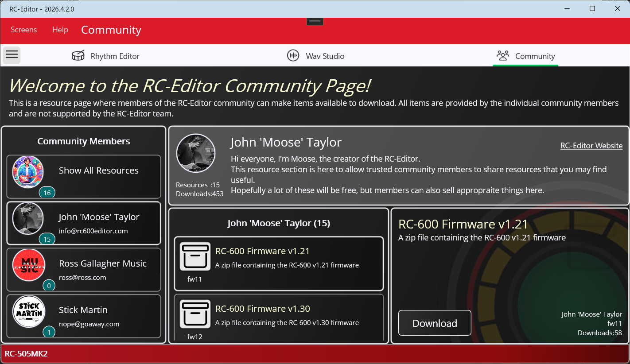
Task: Select John 'Moose' Taylor in Community Members
Action: [84, 223]
